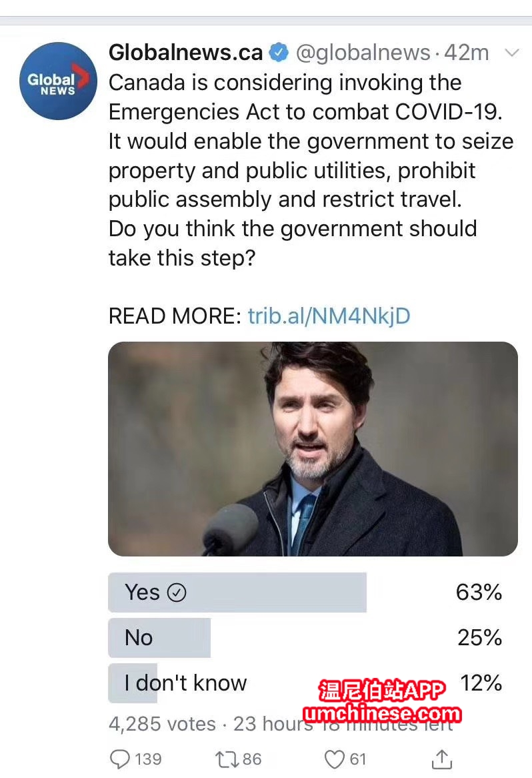Choose the "I don't know" poll option

tap(185, 683)
